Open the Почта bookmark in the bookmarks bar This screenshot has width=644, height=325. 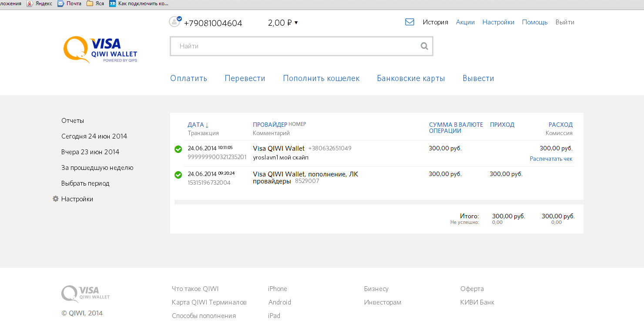[x=70, y=3]
